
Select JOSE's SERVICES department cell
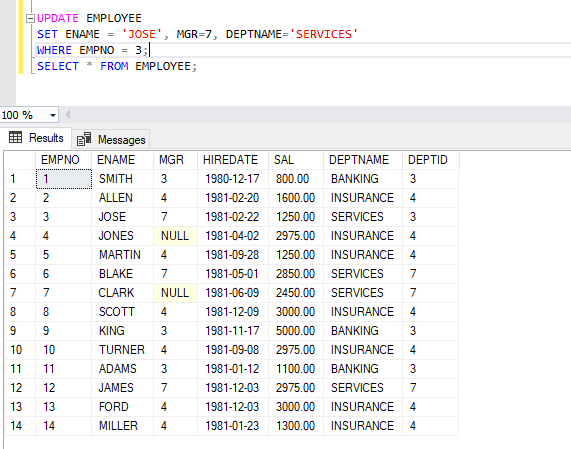point(363,217)
